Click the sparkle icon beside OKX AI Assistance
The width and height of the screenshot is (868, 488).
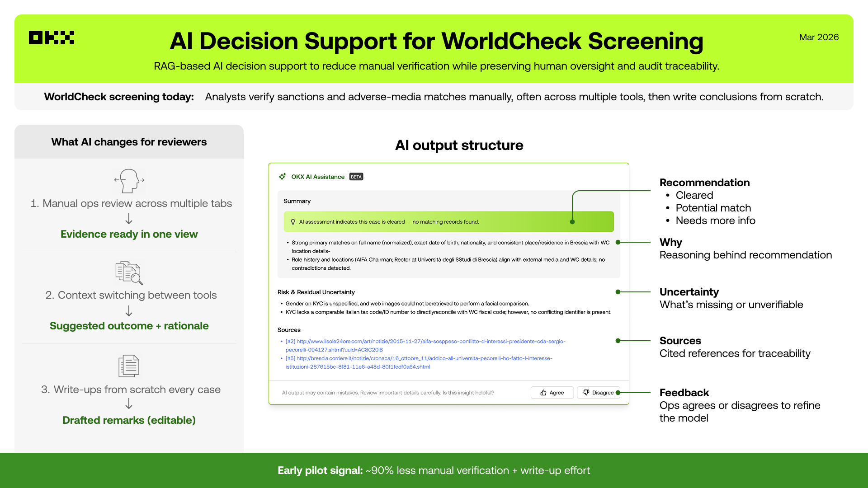283,177
